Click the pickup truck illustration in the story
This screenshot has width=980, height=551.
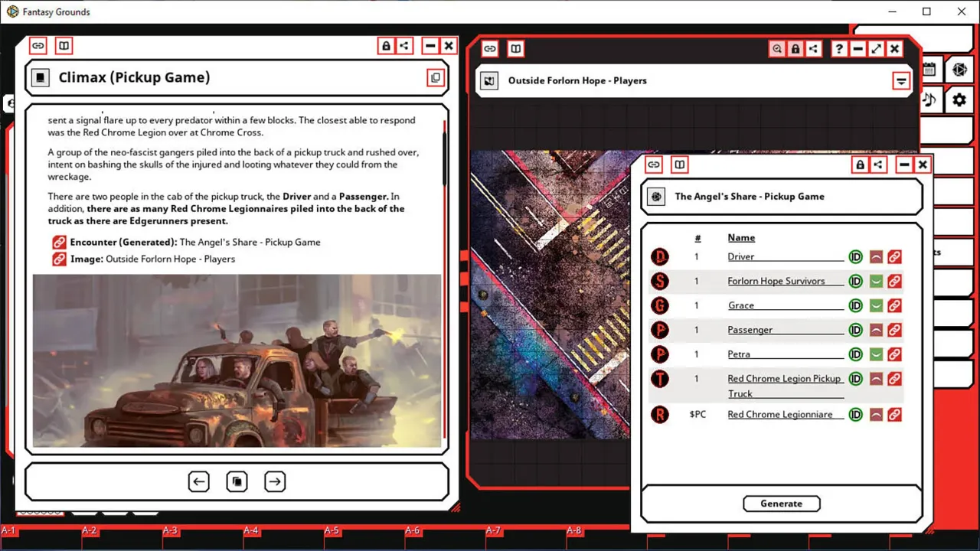pyautogui.click(x=237, y=360)
